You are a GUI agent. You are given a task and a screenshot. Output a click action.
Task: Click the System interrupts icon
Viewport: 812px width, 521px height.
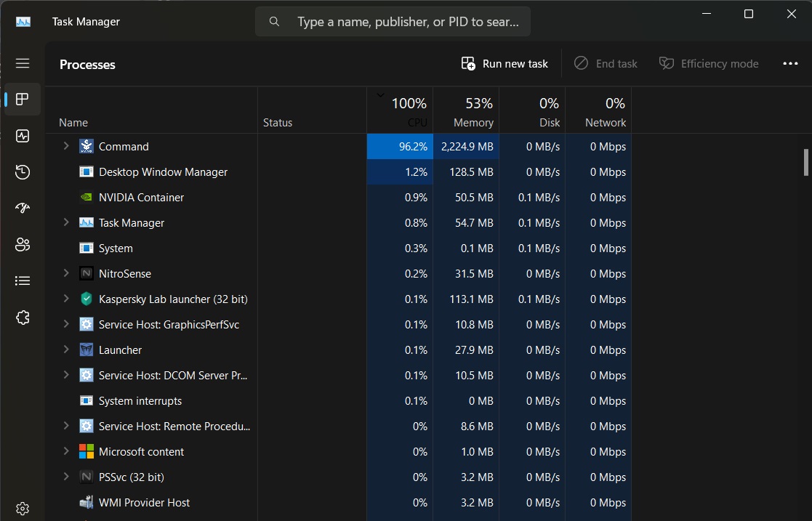point(87,400)
